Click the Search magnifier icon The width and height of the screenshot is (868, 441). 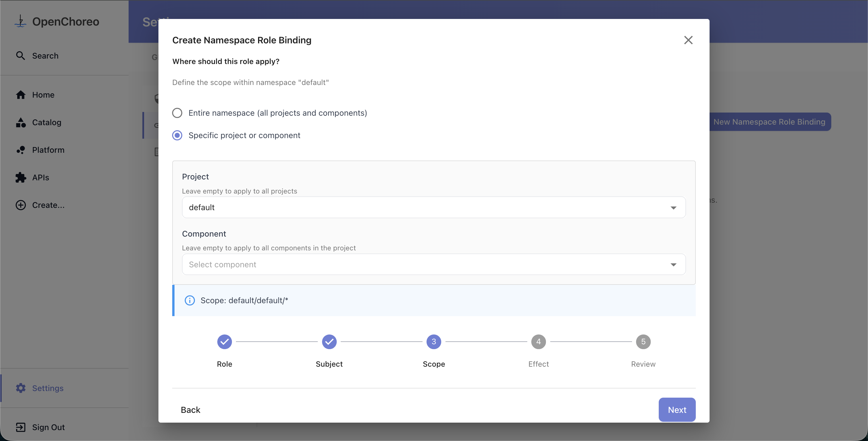click(21, 56)
